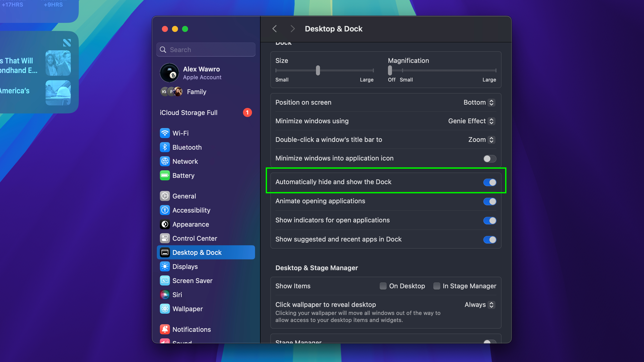This screenshot has height=362, width=644.
Task: Click the news headline 'That Will'
Action: (19, 61)
